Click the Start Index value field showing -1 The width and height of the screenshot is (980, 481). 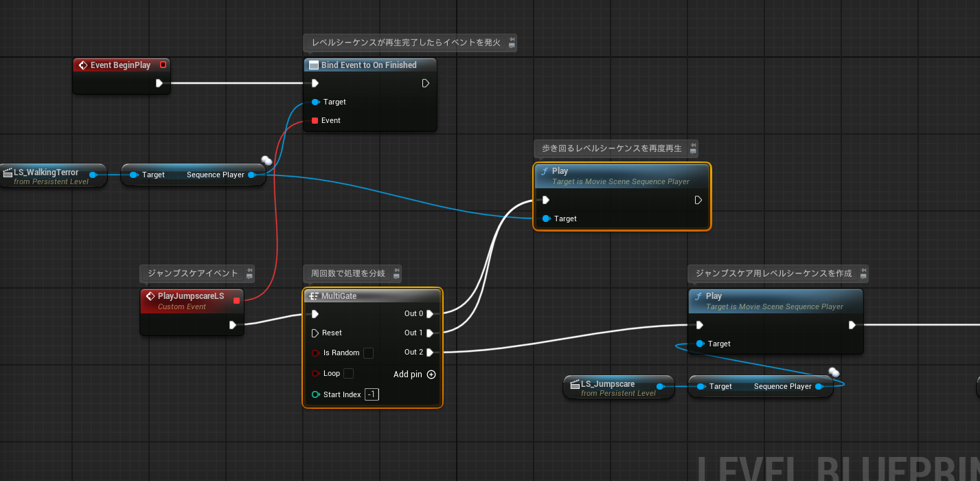tap(372, 394)
